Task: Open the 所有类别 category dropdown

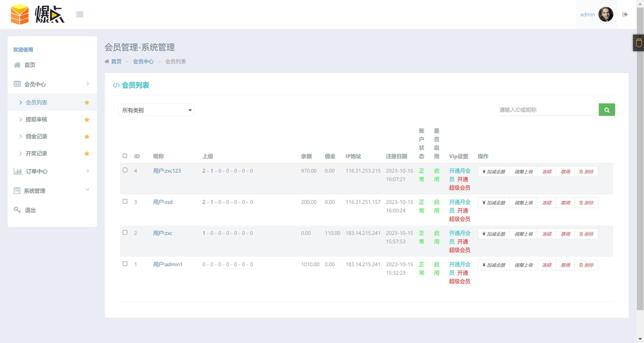Action: click(x=156, y=110)
